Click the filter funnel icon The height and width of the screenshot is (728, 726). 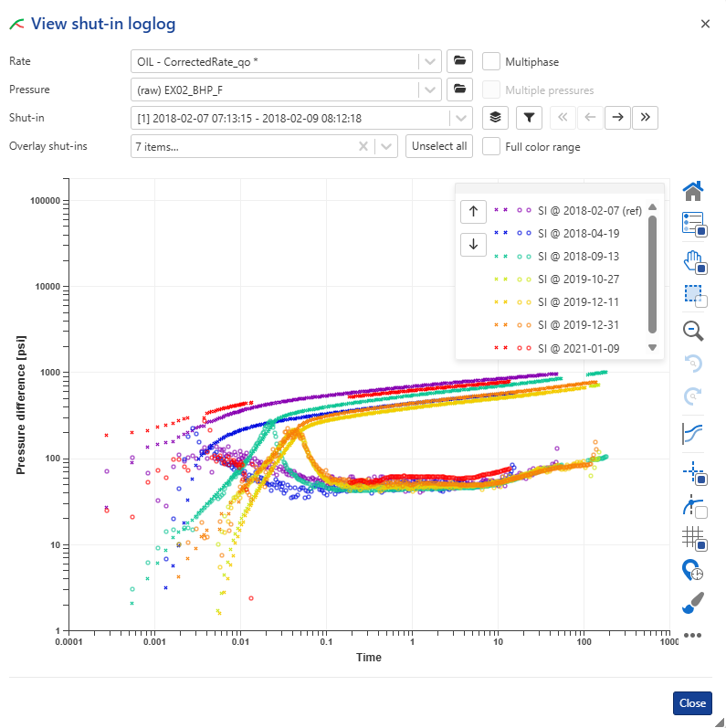coord(530,118)
